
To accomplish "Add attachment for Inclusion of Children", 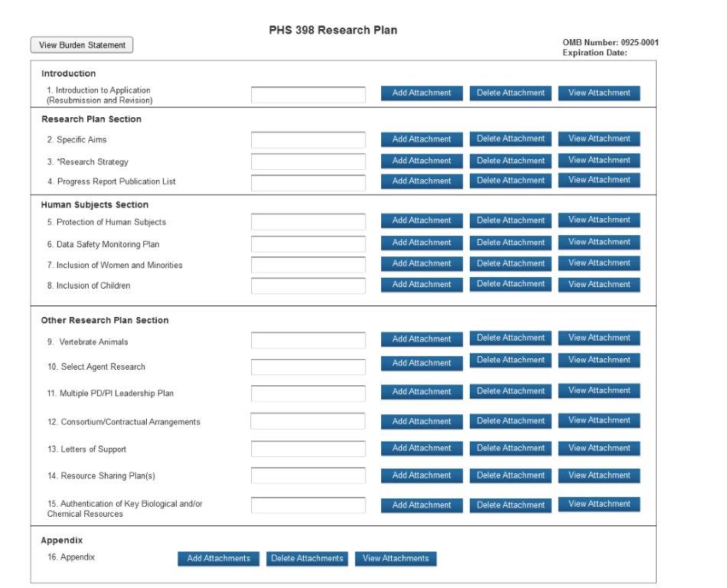I will 422,285.
